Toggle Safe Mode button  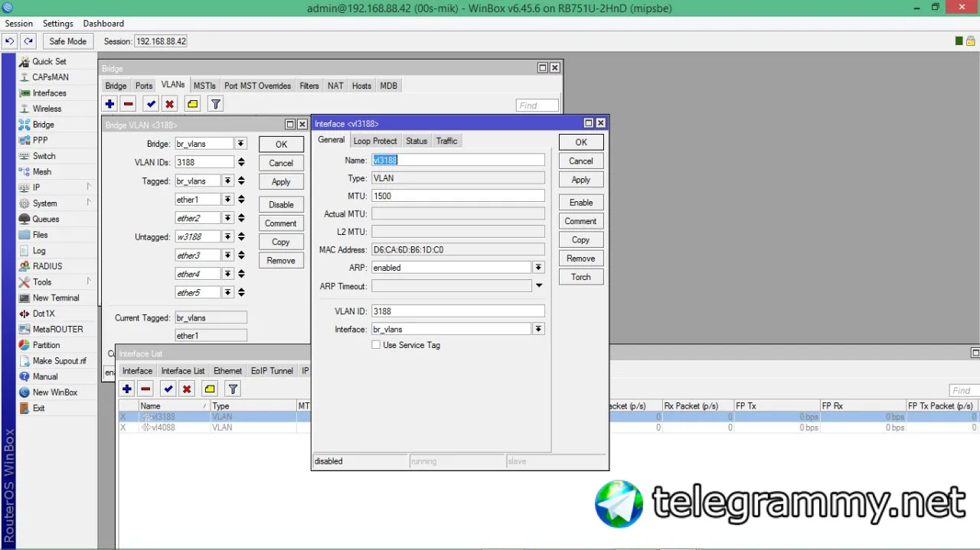tap(67, 41)
